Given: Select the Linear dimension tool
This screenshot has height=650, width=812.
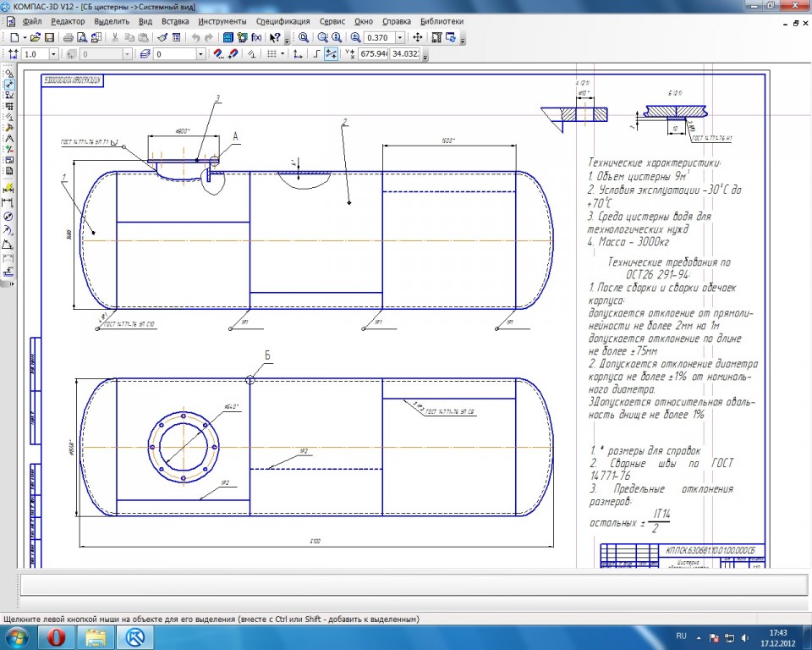Looking at the screenshot, I should (x=8, y=202).
